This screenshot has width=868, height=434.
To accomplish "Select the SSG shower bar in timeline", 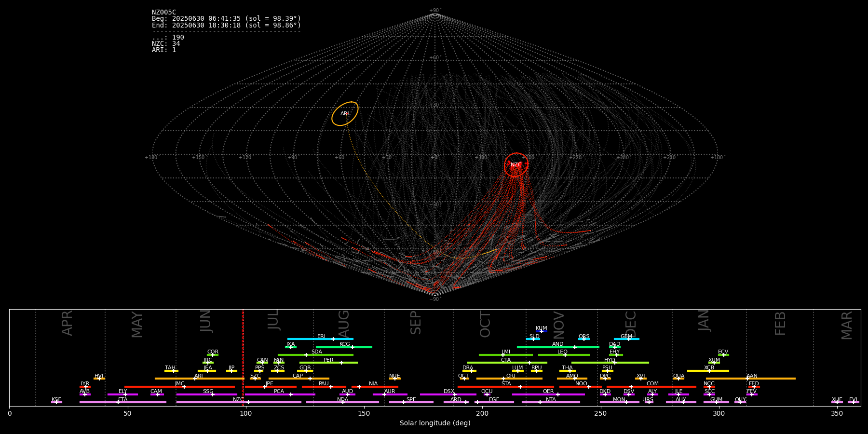I will click(x=207, y=394).
